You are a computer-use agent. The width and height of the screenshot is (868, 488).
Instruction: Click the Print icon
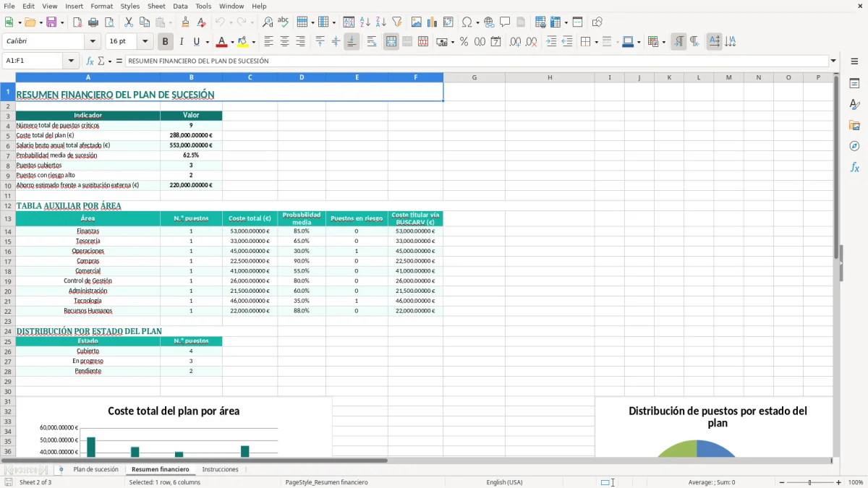(x=93, y=22)
